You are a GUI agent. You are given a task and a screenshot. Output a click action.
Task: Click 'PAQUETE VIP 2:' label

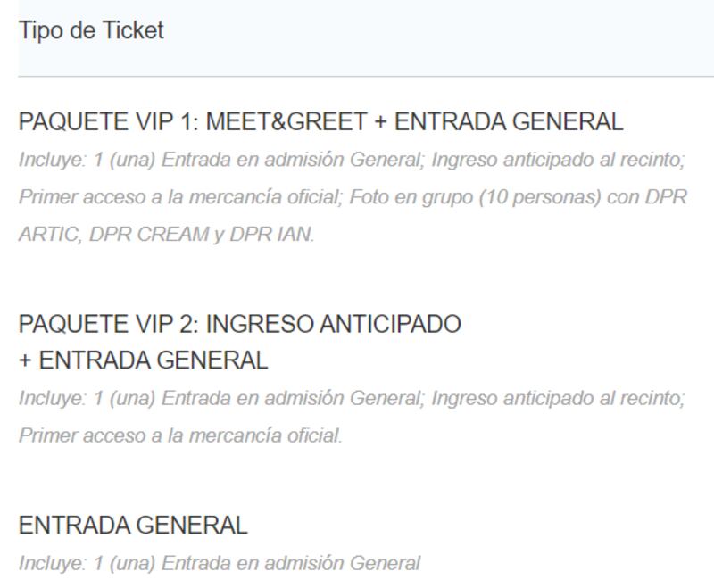pos(109,324)
